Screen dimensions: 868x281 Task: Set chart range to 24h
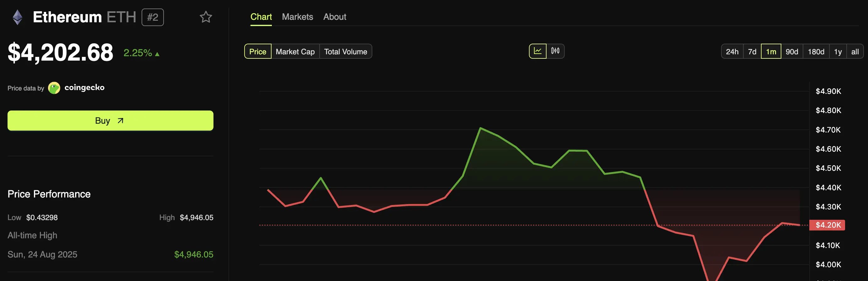coord(732,51)
